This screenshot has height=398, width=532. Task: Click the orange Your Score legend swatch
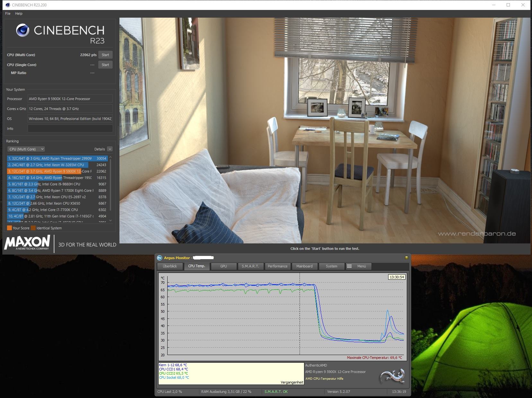click(x=9, y=228)
